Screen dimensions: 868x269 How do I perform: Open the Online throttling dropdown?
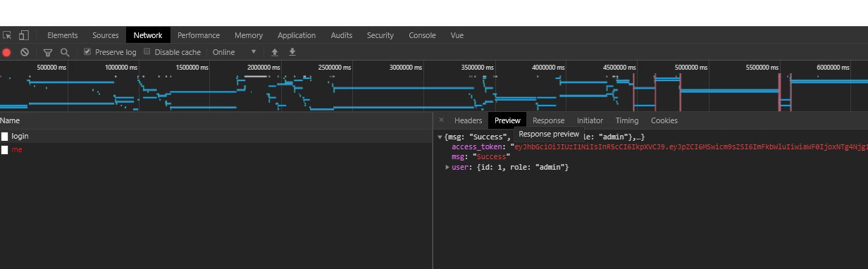[x=235, y=52]
